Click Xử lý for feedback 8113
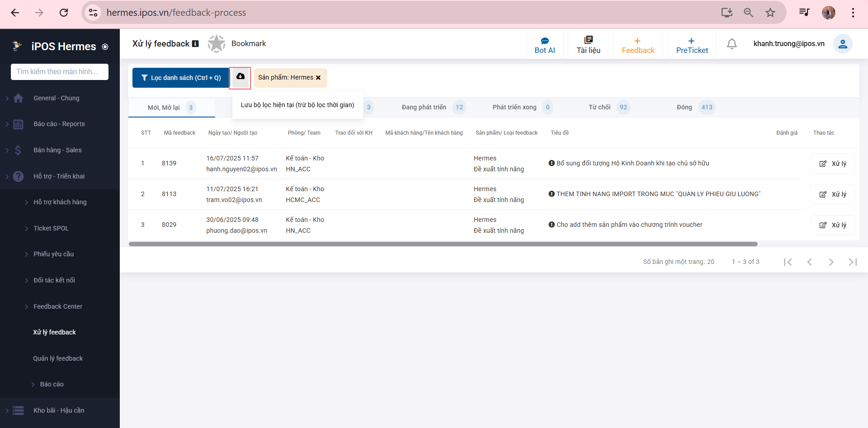Viewport: 868px width, 428px height. click(833, 194)
